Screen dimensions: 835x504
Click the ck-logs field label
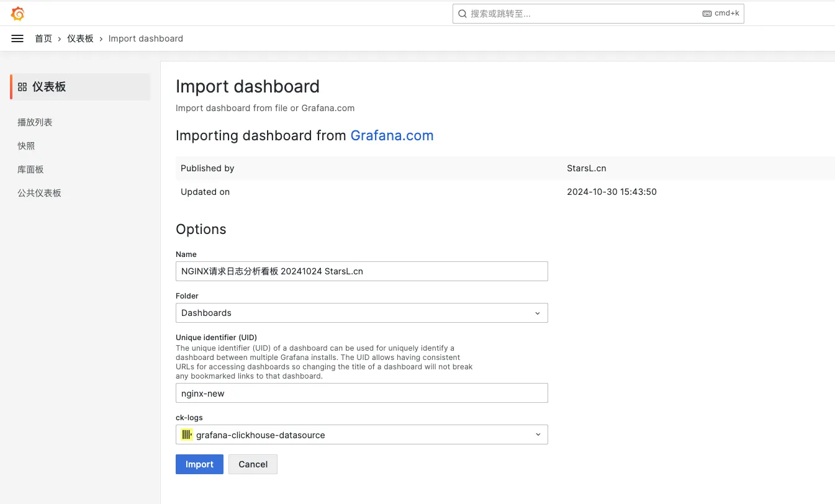point(189,418)
